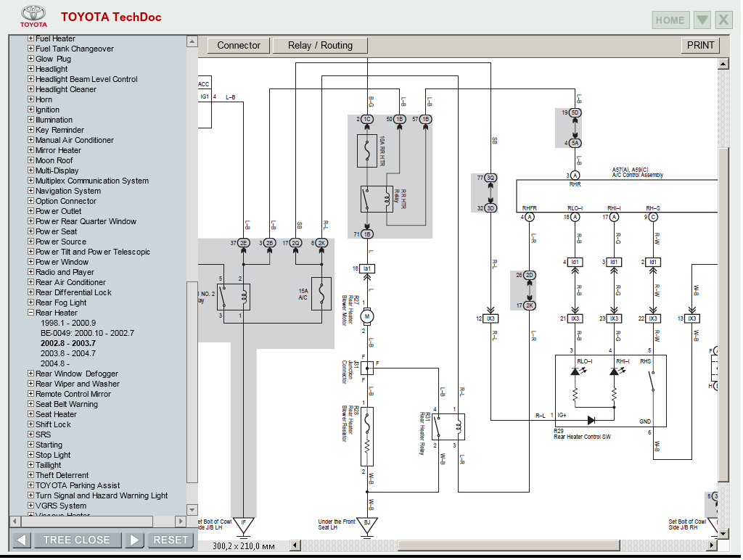Click the 10A RR HTR fuse symbol
Image resolution: width=743 pixels, height=560 pixels.
pyautogui.click(x=366, y=151)
